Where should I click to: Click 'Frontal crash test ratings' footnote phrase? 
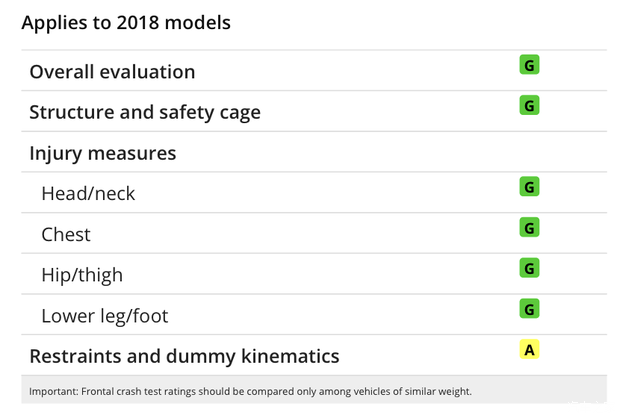[132, 391]
